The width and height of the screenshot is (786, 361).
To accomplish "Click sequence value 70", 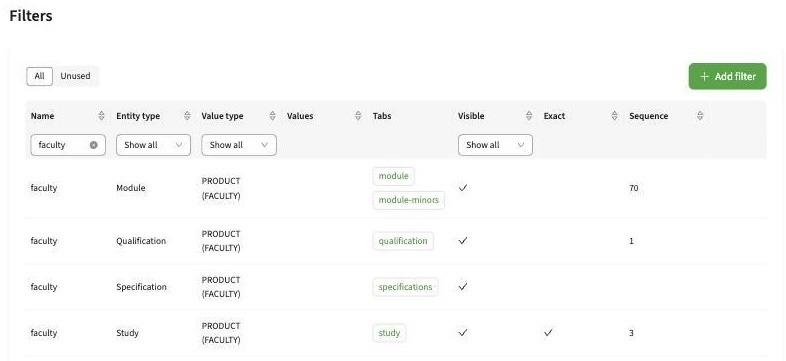I will [634, 188].
